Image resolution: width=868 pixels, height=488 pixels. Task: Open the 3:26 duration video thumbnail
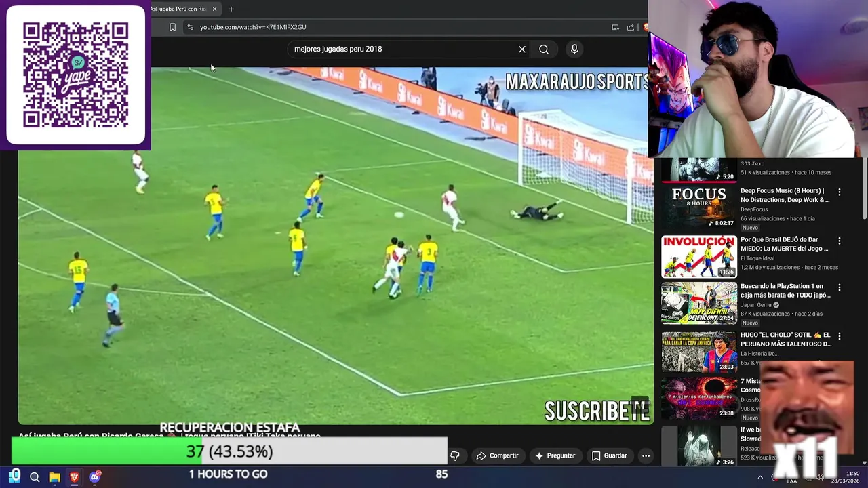[699, 446]
